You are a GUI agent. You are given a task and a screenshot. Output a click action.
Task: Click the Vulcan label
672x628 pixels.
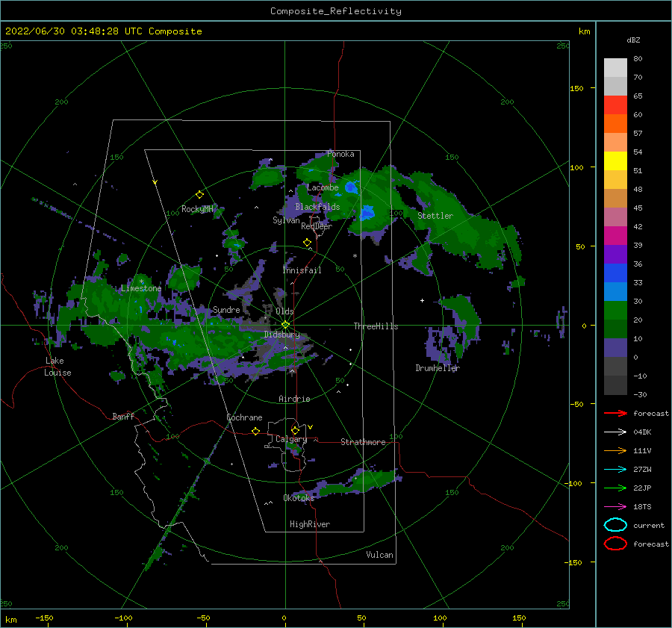pos(379,555)
